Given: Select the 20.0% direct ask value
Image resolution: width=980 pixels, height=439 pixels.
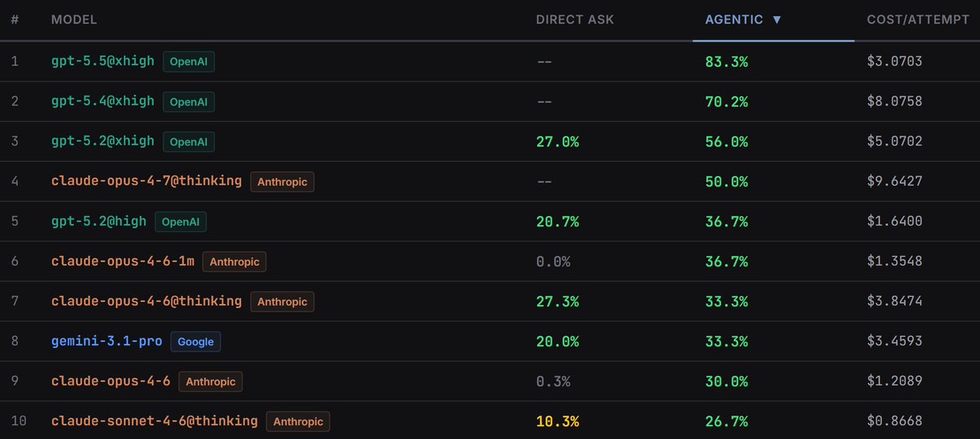Looking at the screenshot, I should tap(557, 342).
